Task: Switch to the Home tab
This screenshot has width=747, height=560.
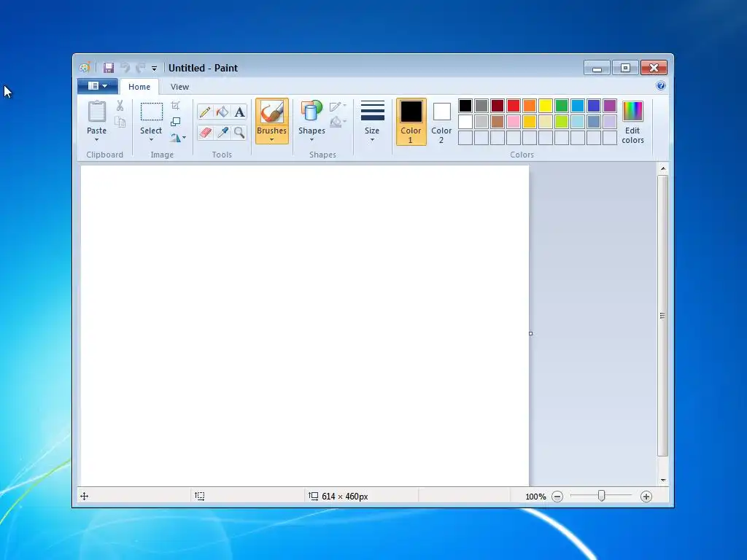Action: click(x=139, y=87)
